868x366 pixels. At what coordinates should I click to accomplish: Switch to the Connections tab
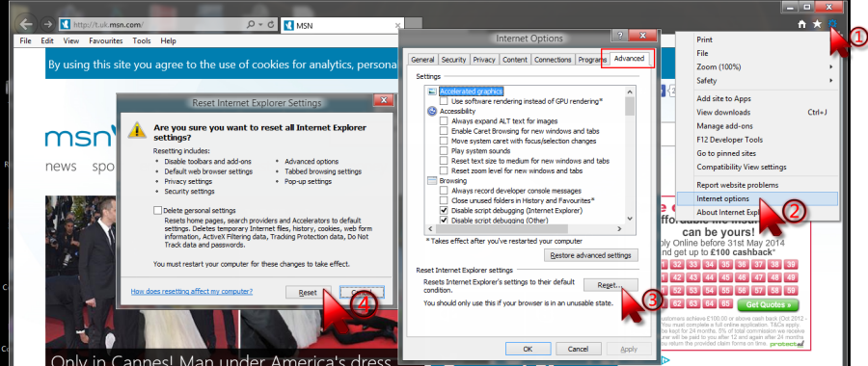coord(553,60)
